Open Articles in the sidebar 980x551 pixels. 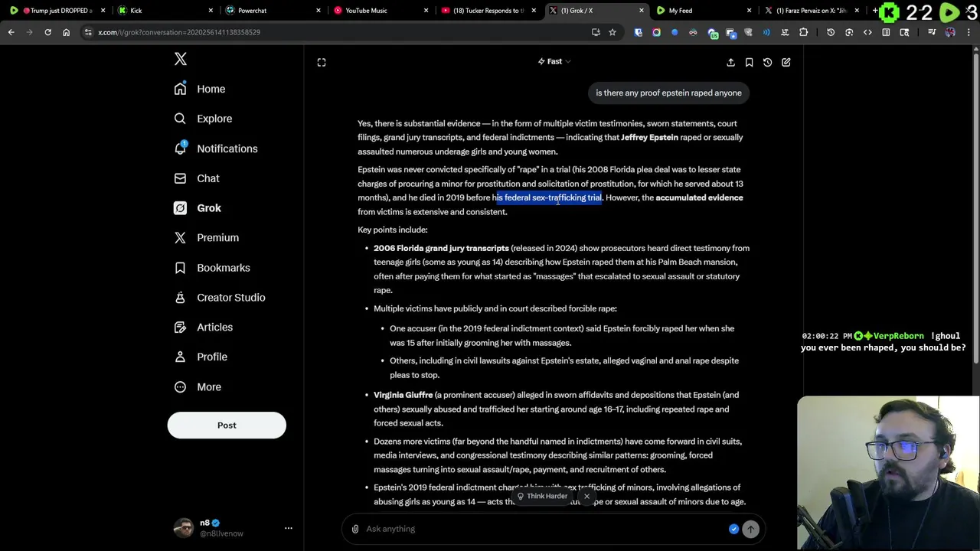[204, 327]
